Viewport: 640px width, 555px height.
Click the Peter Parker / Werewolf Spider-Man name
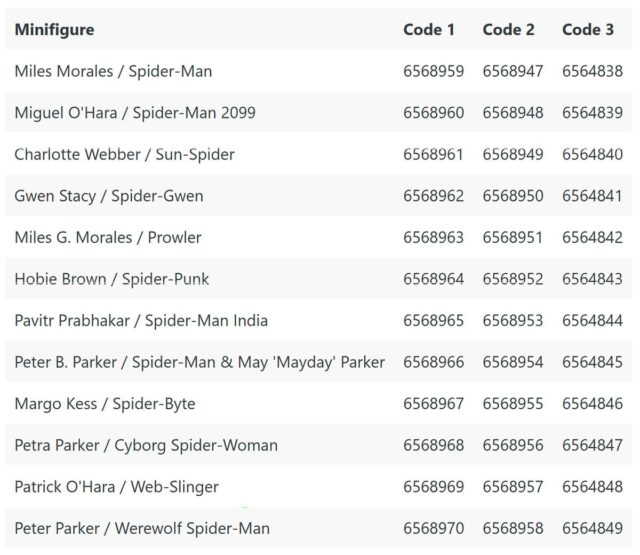tap(142, 528)
